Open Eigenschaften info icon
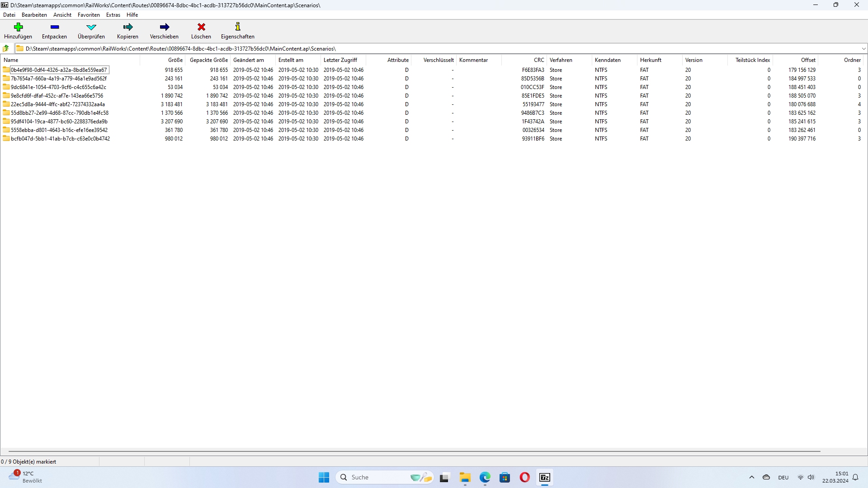The height and width of the screenshot is (488, 868). point(237,27)
